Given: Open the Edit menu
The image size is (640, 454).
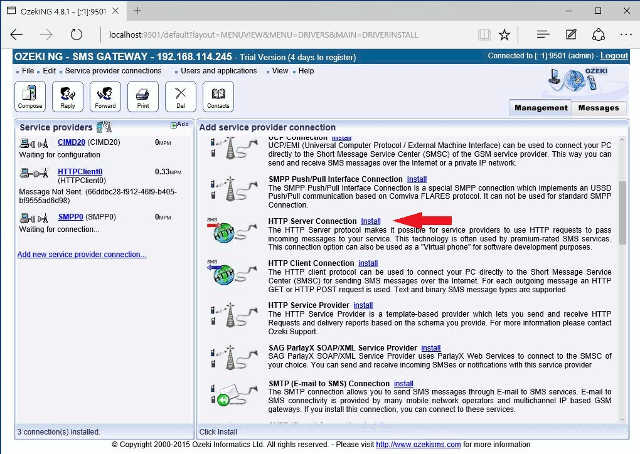Looking at the screenshot, I should click(x=49, y=71).
